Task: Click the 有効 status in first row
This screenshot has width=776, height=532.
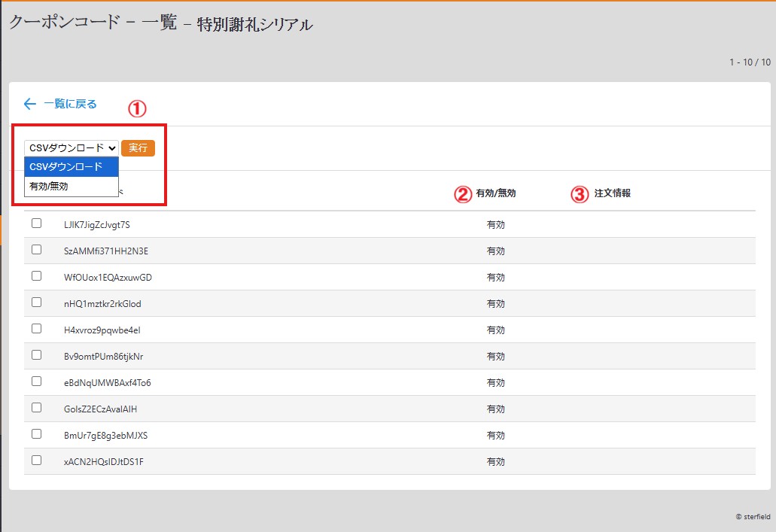Action: click(x=495, y=225)
